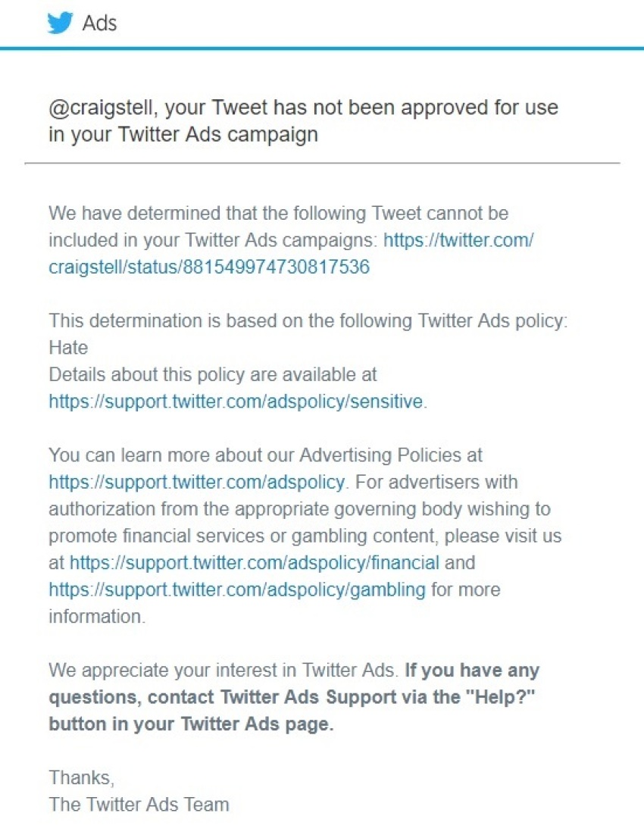Screen dimensions: 644x838
Task: Click the Twitter bird logo
Action: tap(60, 23)
